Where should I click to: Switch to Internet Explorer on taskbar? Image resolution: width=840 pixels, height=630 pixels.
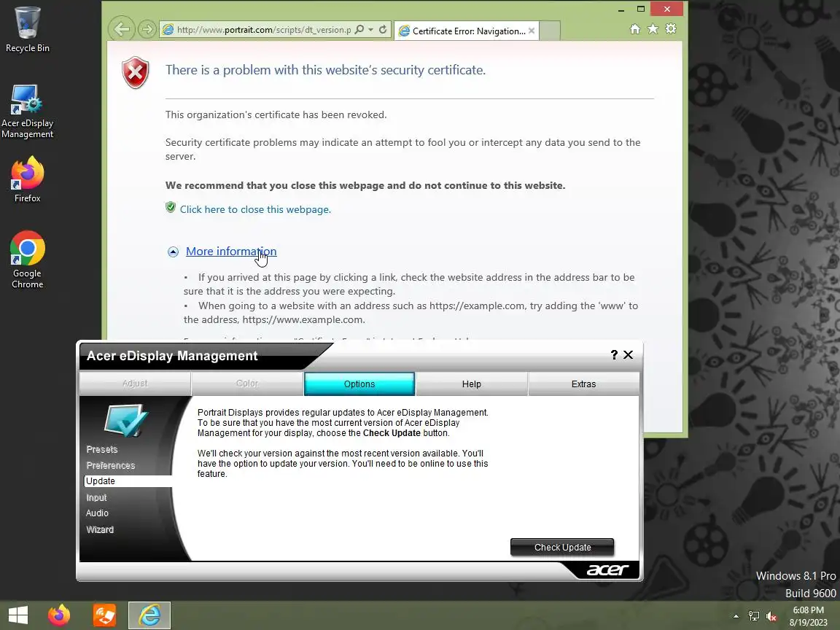149,615
